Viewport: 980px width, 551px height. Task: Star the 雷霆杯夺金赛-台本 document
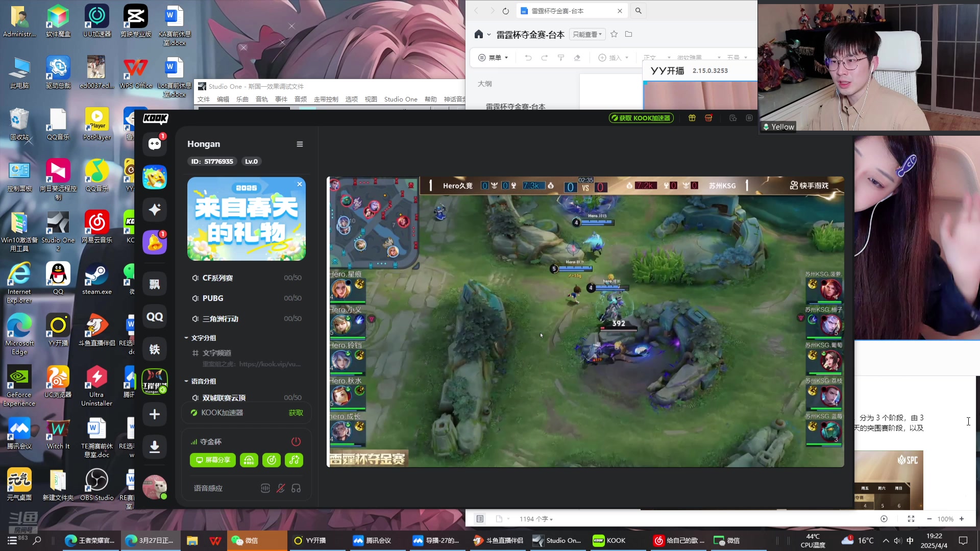point(614,34)
